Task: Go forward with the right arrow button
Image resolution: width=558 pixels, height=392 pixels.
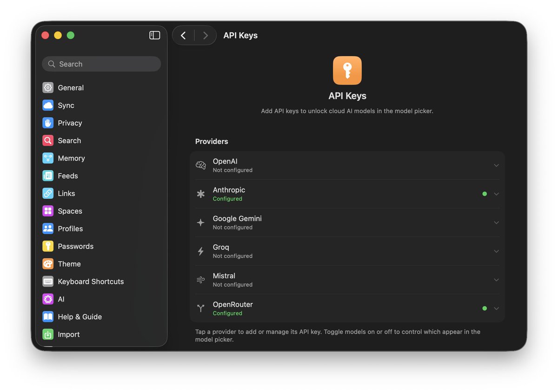Action: (x=205, y=35)
